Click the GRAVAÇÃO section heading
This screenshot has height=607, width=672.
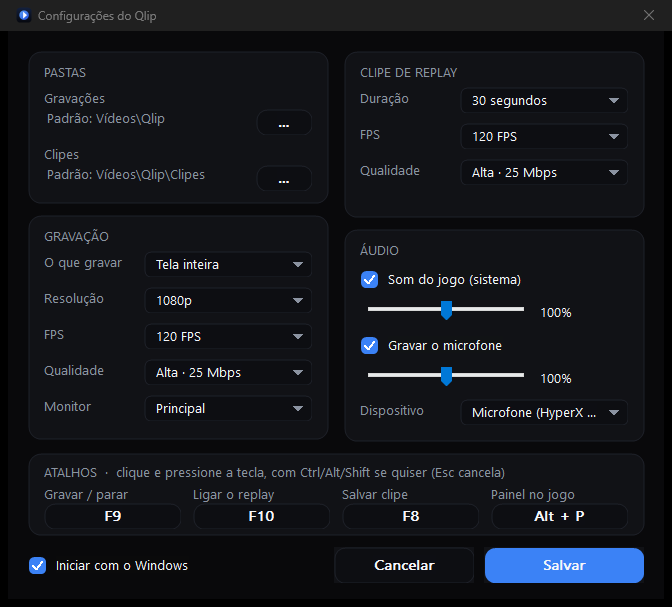point(76,236)
